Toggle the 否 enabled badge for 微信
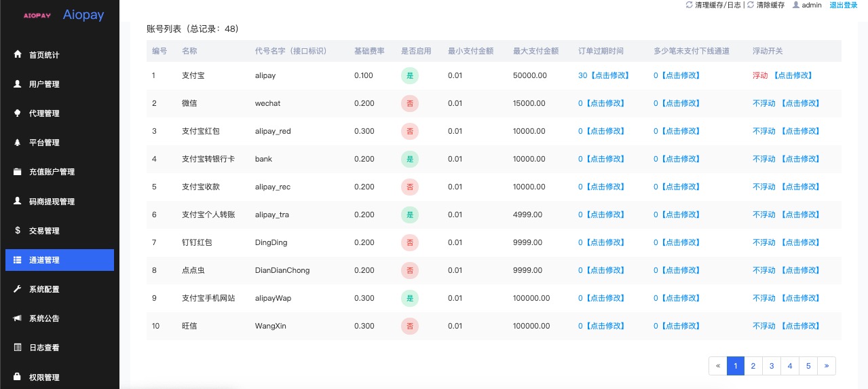Image resolution: width=868 pixels, height=389 pixels. click(410, 103)
